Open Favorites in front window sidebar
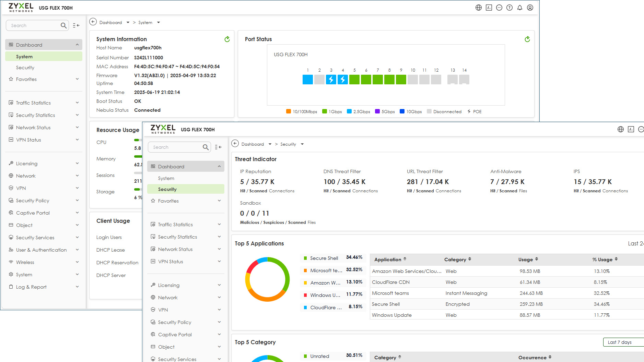 coord(186,201)
